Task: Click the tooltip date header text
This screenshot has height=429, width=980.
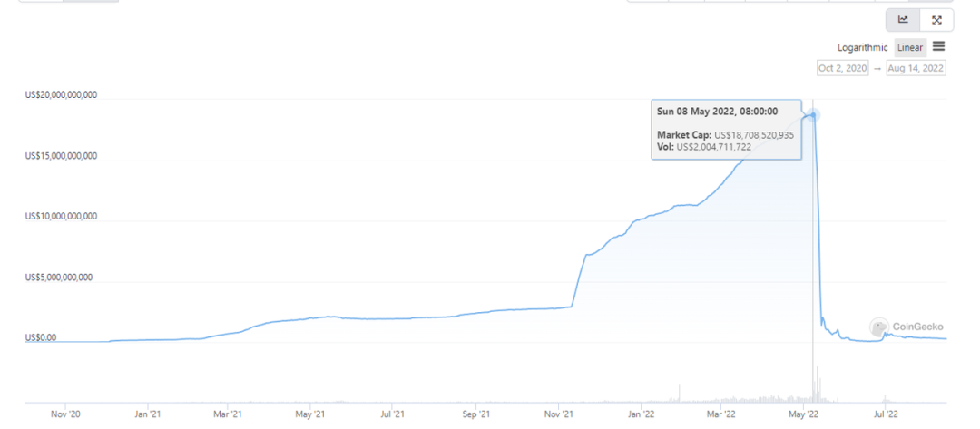Action: coord(717,111)
